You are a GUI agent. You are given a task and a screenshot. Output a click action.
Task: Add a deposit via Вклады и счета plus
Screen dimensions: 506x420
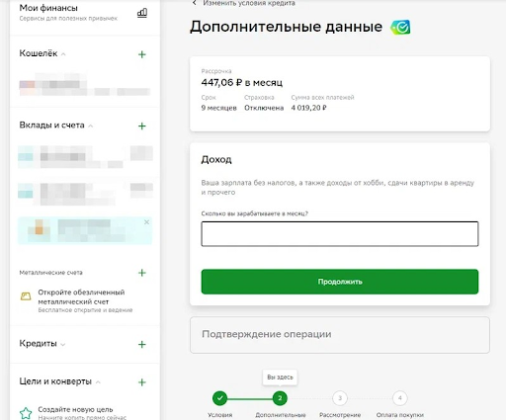tap(142, 126)
